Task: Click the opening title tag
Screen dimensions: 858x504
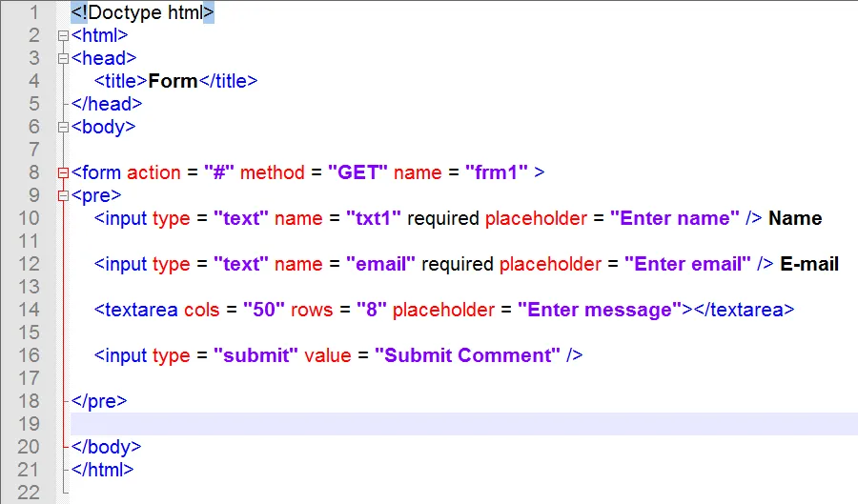Action: [121, 81]
